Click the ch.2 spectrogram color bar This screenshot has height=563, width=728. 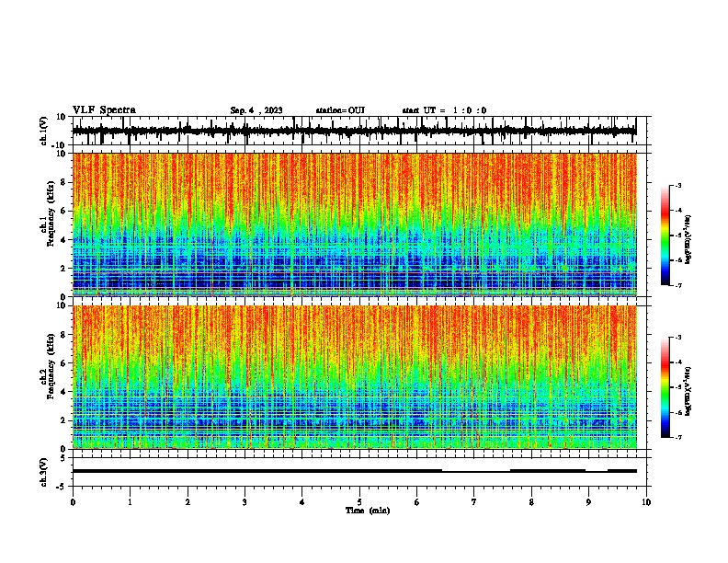point(665,387)
